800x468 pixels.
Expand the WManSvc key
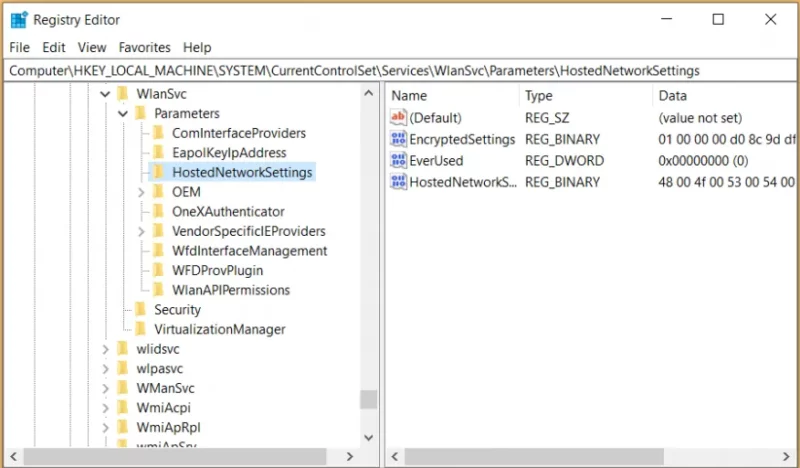pyautogui.click(x=105, y=388)
